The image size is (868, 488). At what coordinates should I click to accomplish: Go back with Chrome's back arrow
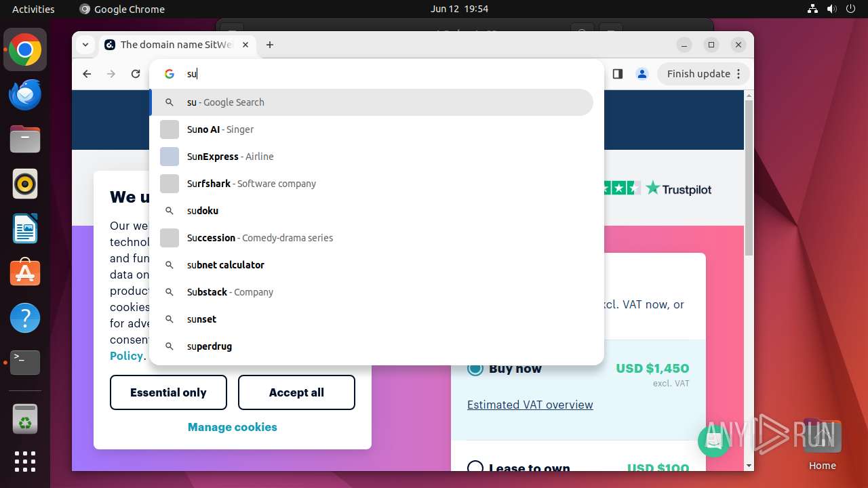87,74
